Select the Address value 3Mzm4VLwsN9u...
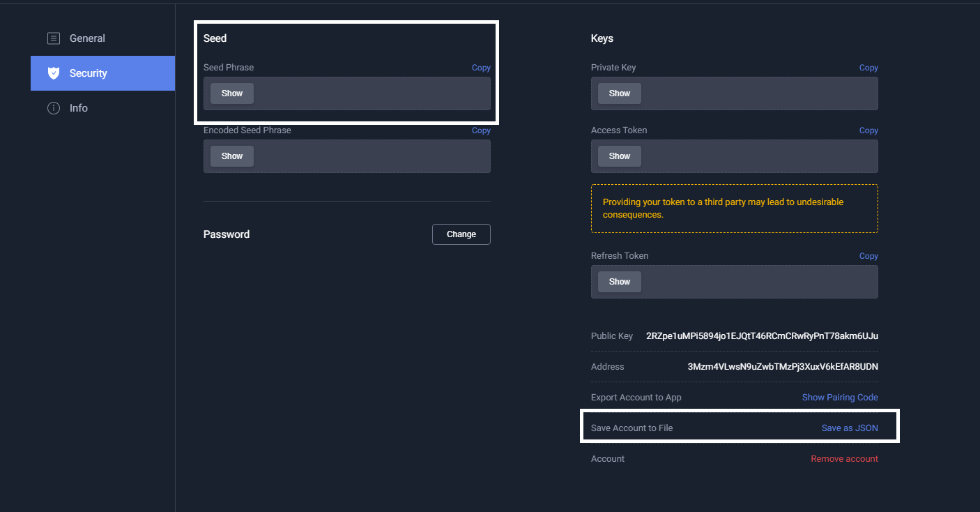This screenshot has height=512, width=980. coord(783,367)
